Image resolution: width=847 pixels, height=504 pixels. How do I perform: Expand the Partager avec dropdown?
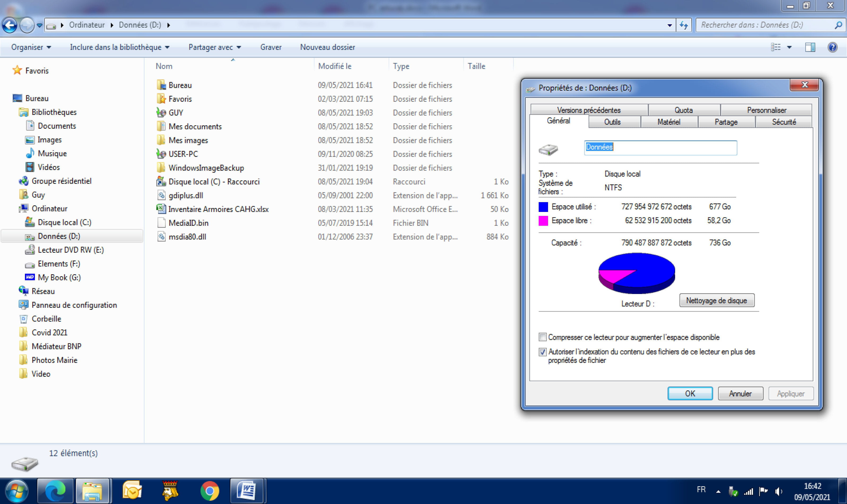215,47
